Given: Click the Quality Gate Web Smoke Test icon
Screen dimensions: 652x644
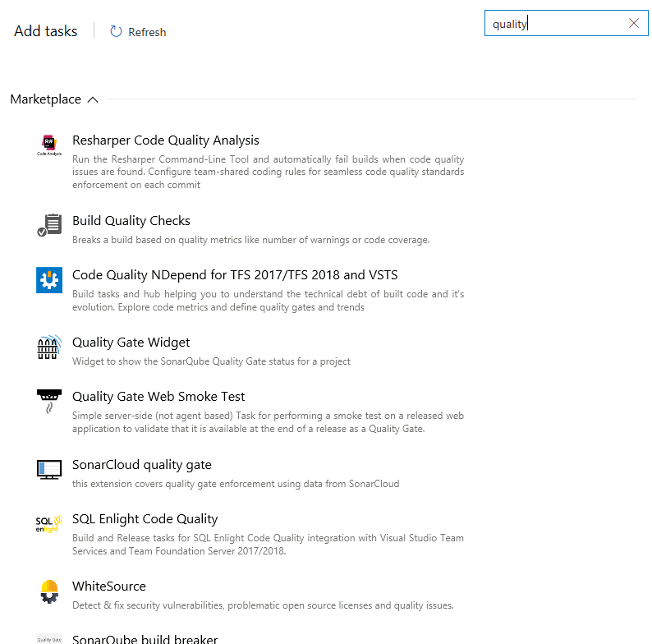Looking at the screenshot, I should (x=49, y=402).
